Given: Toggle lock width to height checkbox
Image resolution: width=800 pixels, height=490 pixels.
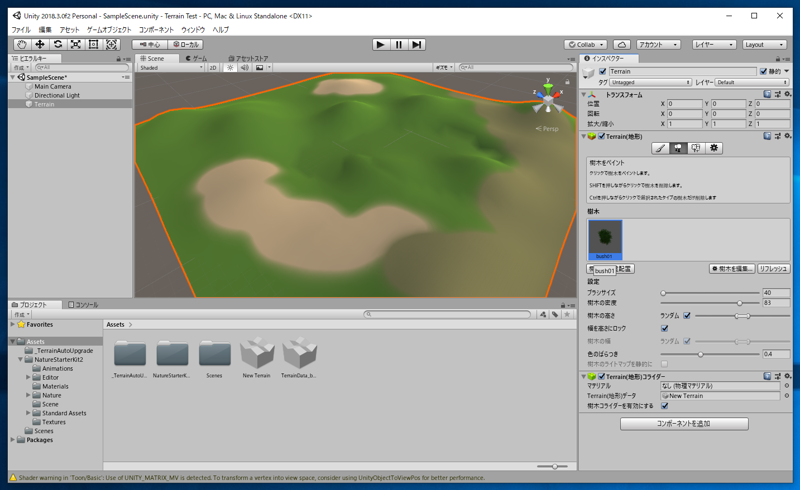Looking at the screenshot, I should [664, 328].
